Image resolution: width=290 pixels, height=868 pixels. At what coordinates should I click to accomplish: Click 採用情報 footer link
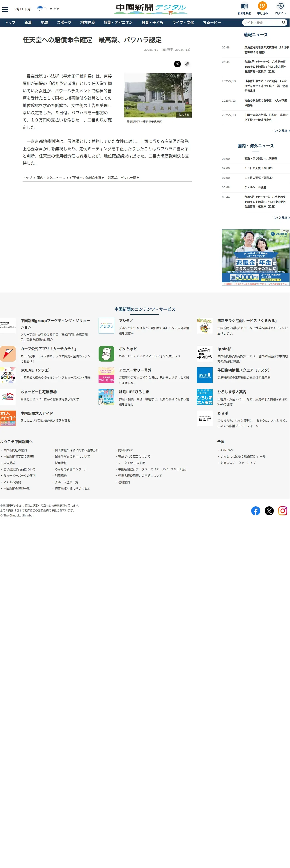[61, 463]
